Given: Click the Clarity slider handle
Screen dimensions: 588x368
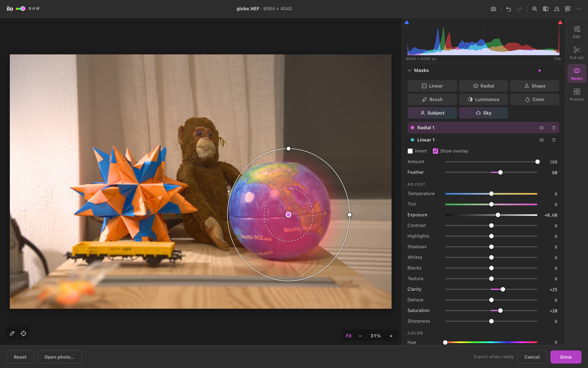Looking at the screenshot, I should 503,289.
